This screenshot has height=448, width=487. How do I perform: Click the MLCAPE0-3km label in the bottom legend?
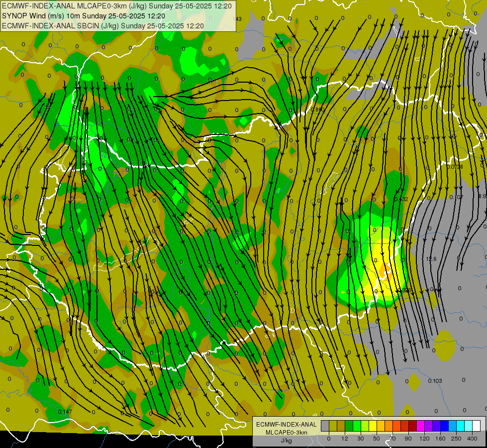pyautogui.click(x=287, y=433)
